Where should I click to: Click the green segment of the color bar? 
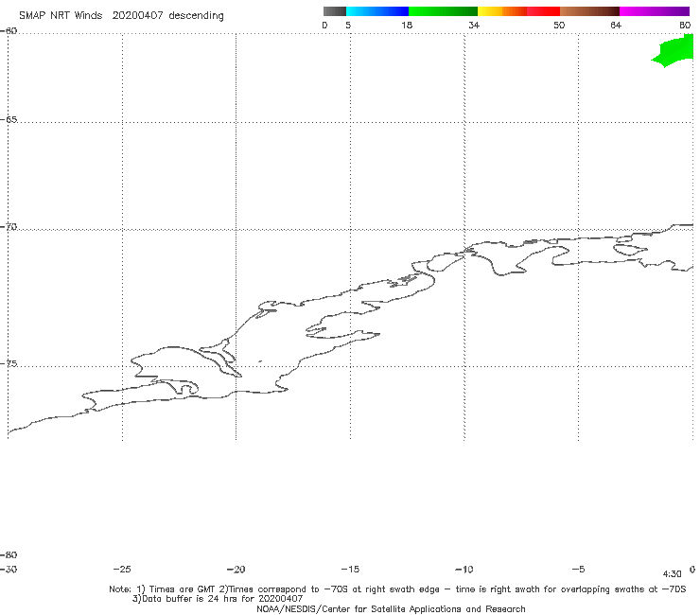coord(443,11)
